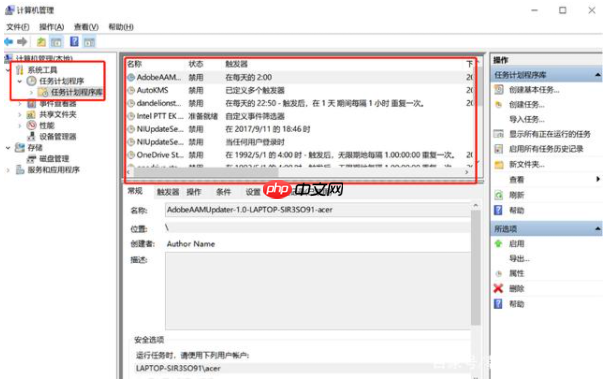Click the 导出... action link
The image size is (606, 379).
[x=519, y=259]
